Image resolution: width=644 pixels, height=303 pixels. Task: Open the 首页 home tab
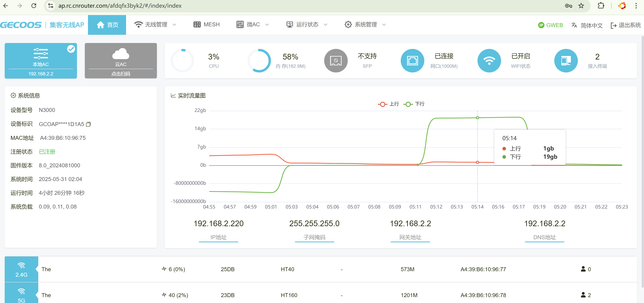[x=107, y=25]
